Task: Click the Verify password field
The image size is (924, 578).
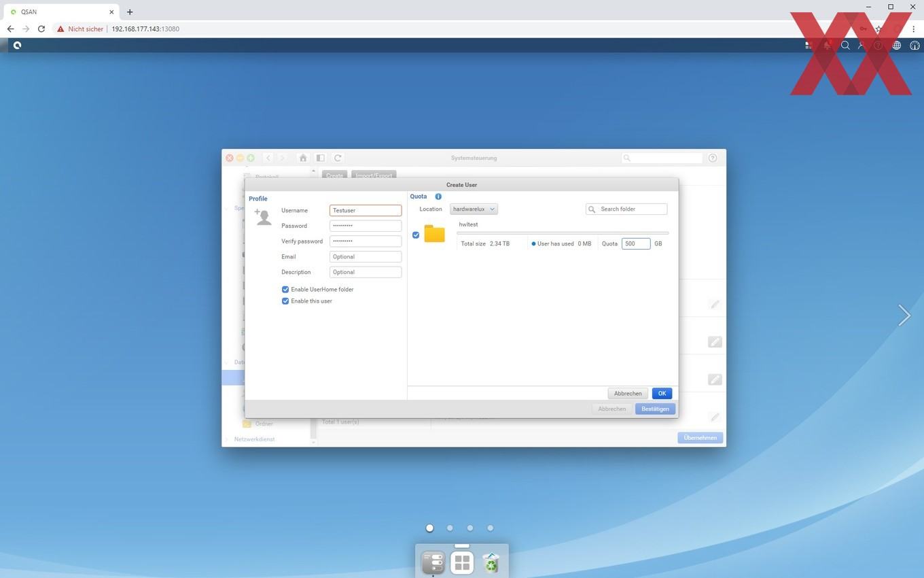Action: 366,241
